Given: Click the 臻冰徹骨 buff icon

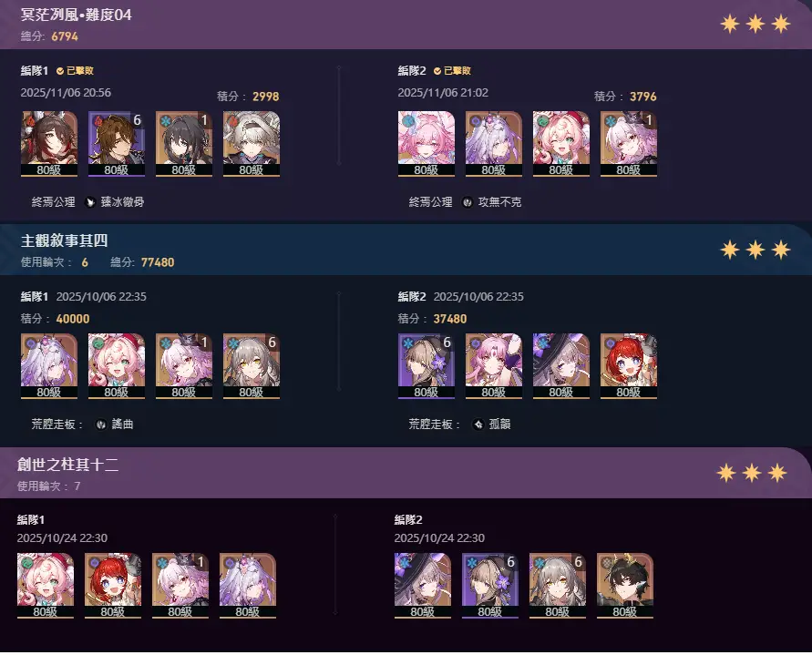Looking at the screenshot, I should point(90,202).
